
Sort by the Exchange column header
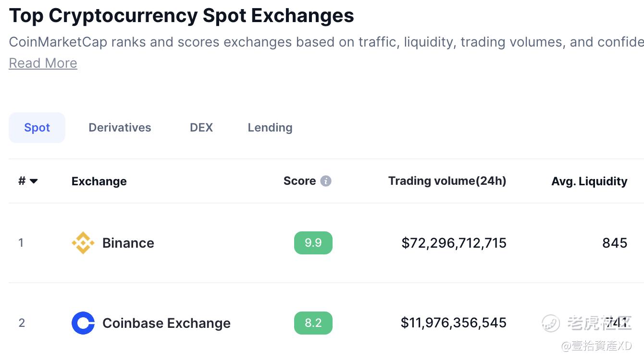tap(99, 181)
